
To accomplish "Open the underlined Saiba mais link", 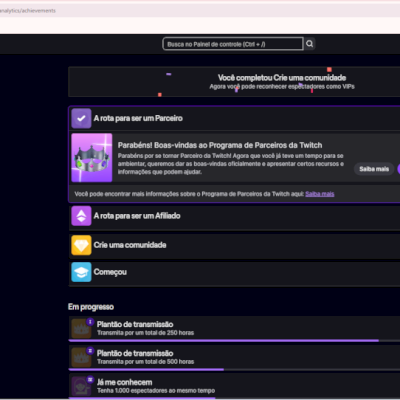I will (x=319, y=194).
